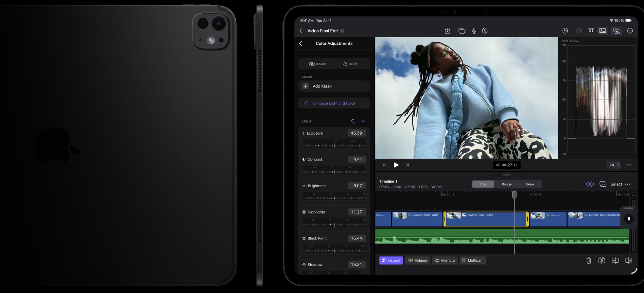Switch edit mode to Edge
Image resolution: width=644 pixels, height=293 pixels.
click(530, 184)
